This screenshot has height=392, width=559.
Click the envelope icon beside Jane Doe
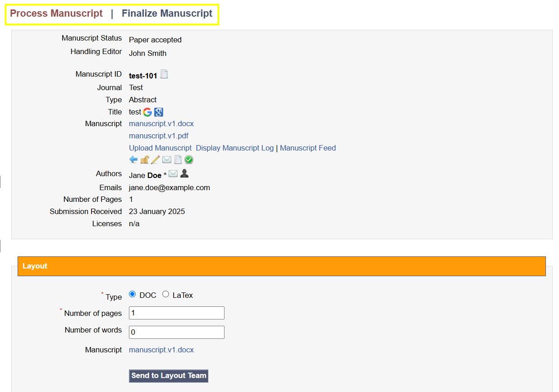pos(173,173)
